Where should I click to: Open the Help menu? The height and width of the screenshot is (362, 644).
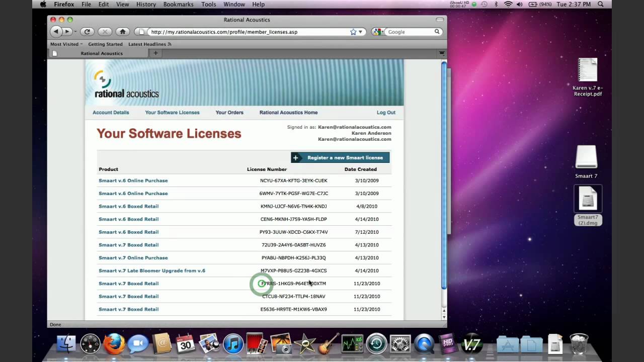click(x=258, y=5)
